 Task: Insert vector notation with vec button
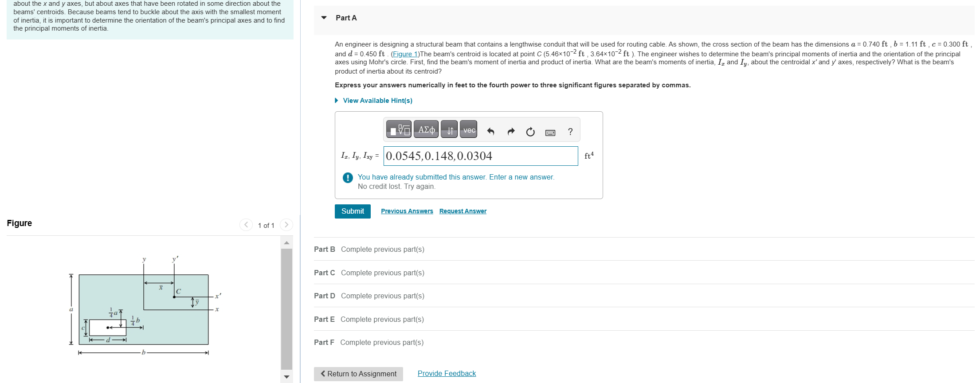click(469, 130)
